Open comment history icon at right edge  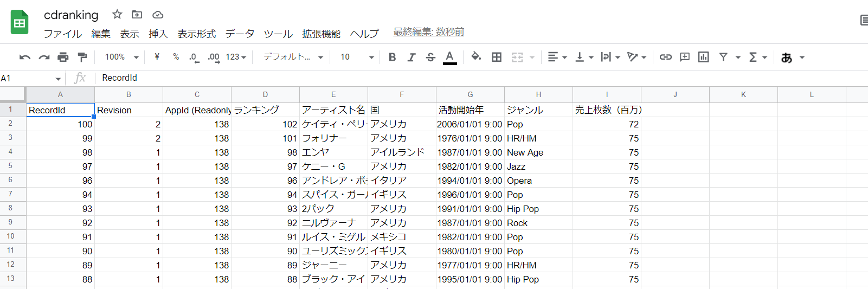(x=864, y=20)
